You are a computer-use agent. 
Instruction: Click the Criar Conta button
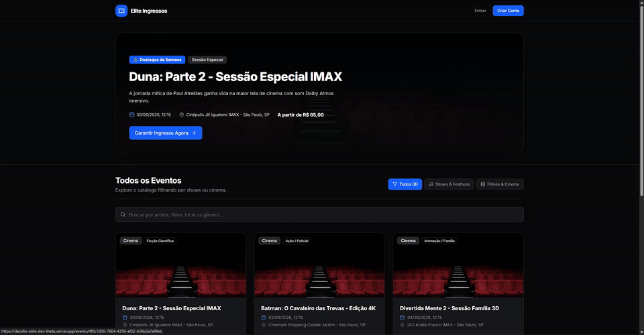[508, 11]
